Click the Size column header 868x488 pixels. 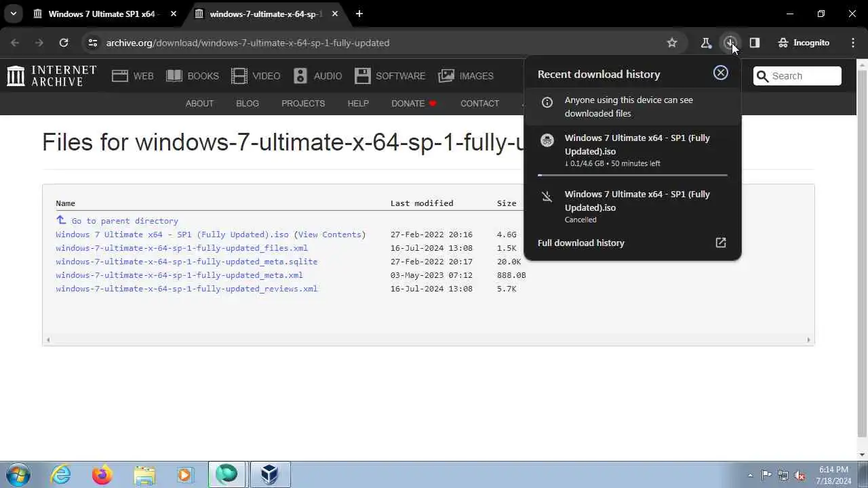(x=507, y=203)
